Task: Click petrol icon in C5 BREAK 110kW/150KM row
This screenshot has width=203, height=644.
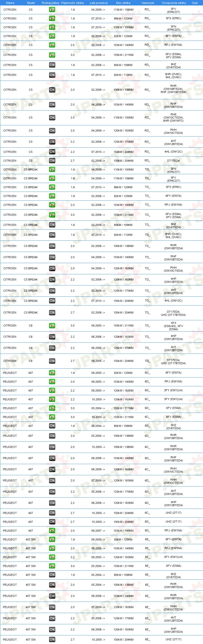Action: 52,170
